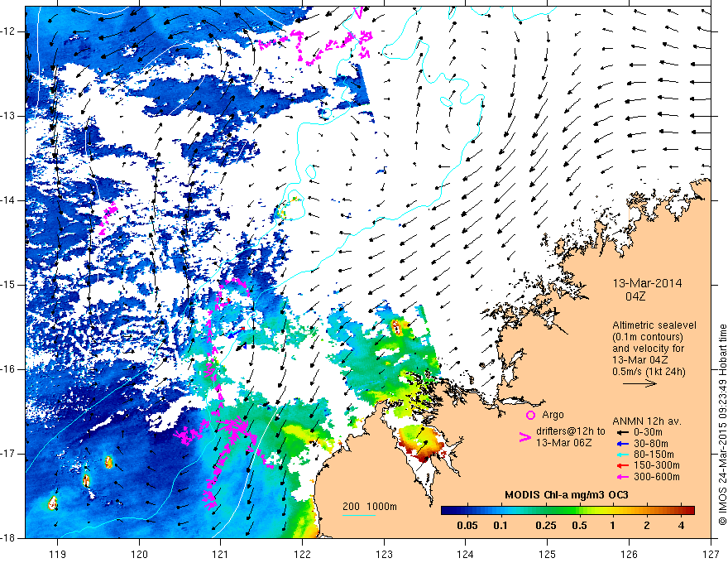
Task: Click latitude axis label -16
Action: tap(8, 369)
